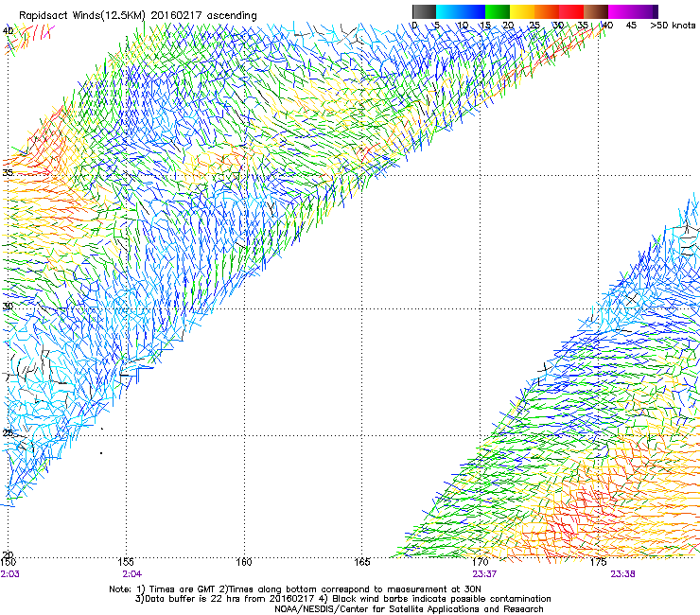Click the brown 35-40 knots color segment
The image size is (700, 615).
596,11
